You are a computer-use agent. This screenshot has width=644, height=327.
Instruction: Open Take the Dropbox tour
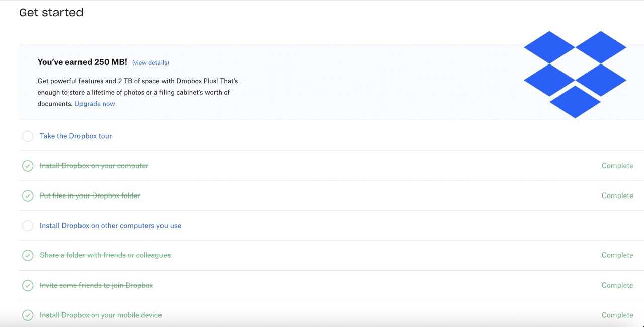tap(75, 136)
